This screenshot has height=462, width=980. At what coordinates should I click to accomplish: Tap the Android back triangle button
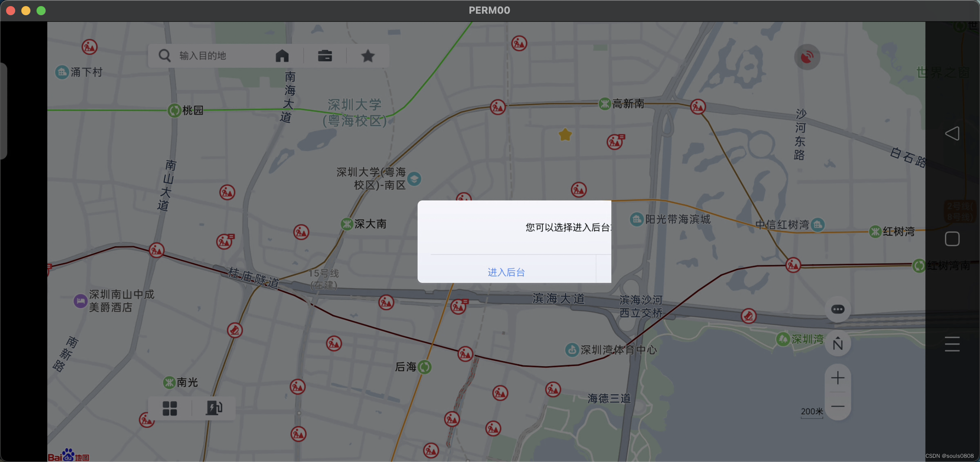[952, 133]
